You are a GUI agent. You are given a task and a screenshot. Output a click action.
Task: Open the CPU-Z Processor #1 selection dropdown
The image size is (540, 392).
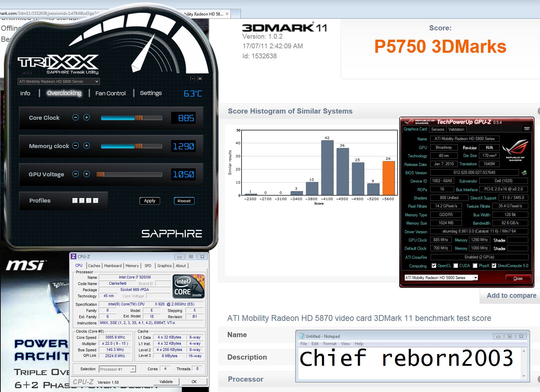[117, 369]
